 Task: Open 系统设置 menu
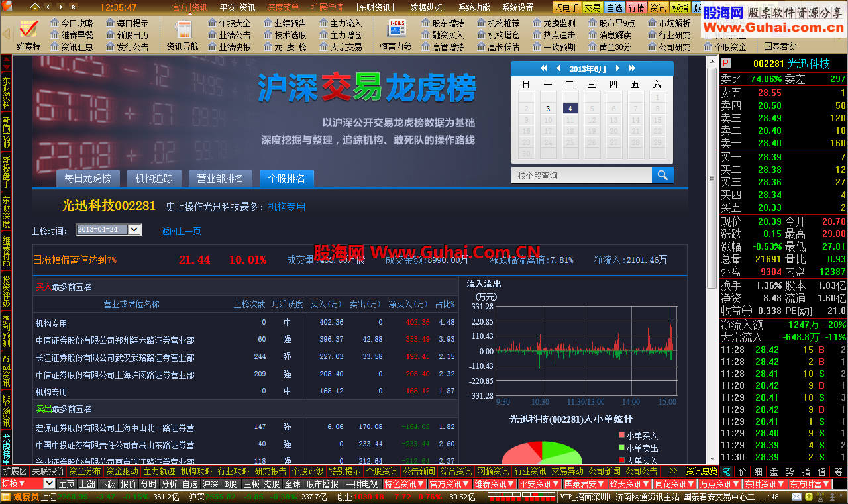pos(518,7)
